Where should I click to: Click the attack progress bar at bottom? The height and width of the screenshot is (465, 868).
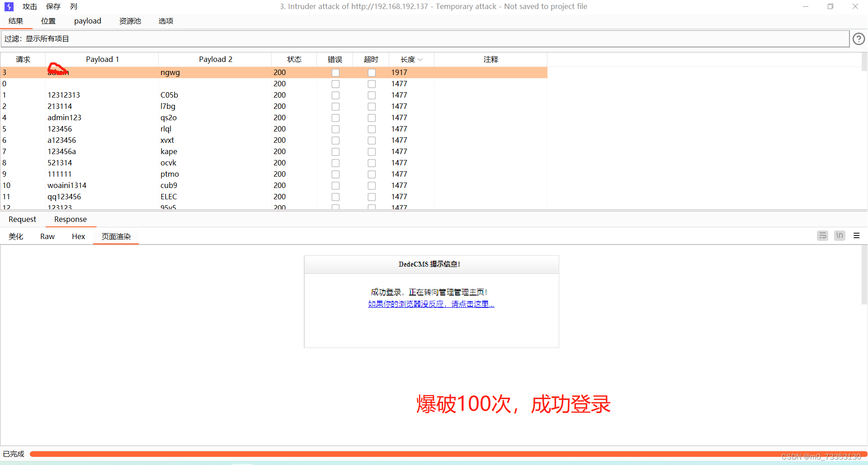[448, 454]
